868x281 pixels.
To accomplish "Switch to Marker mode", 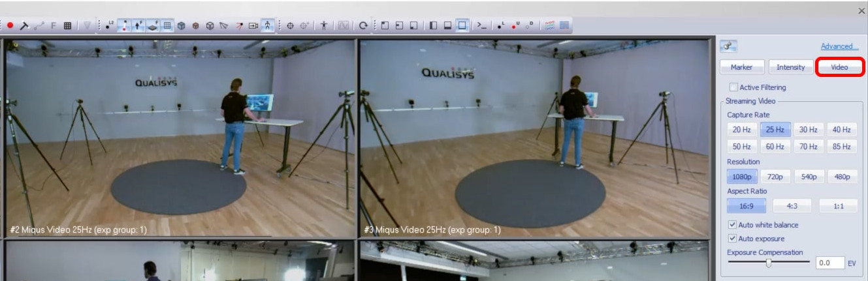I will [x=741, y=67].
